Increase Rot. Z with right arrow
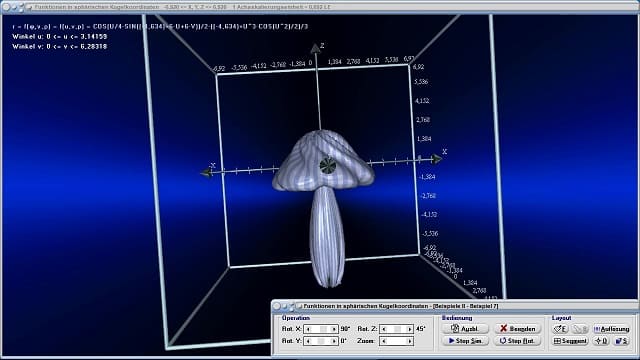The width and height of the screenshot is (640, 360). (409, 329)
